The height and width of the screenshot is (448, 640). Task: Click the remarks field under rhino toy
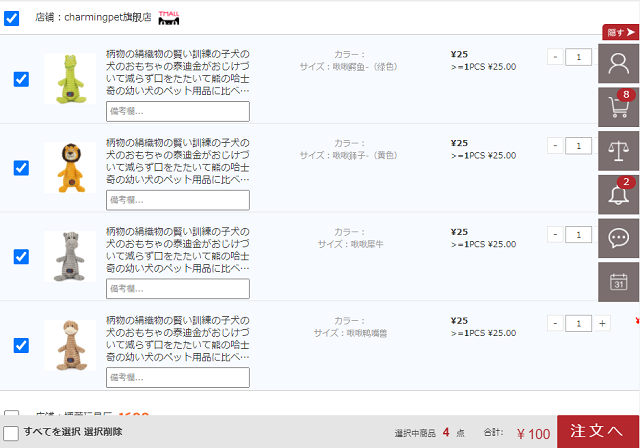click(x=178, y=289)
